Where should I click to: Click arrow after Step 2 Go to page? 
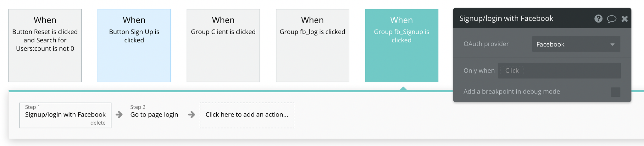tap(192, 115)
